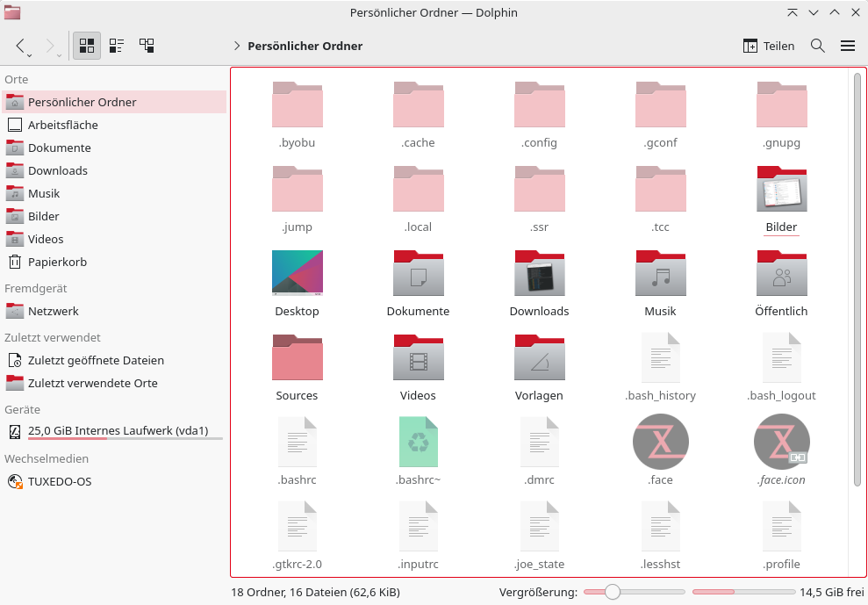The image size is (868, 605).
Task: Open Netzwerk in sidebar
Action: click(114, 311)
